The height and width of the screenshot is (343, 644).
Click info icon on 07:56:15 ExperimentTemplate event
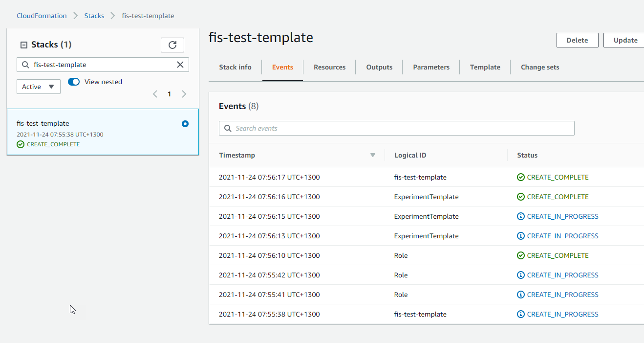click(x=521, y=216)
